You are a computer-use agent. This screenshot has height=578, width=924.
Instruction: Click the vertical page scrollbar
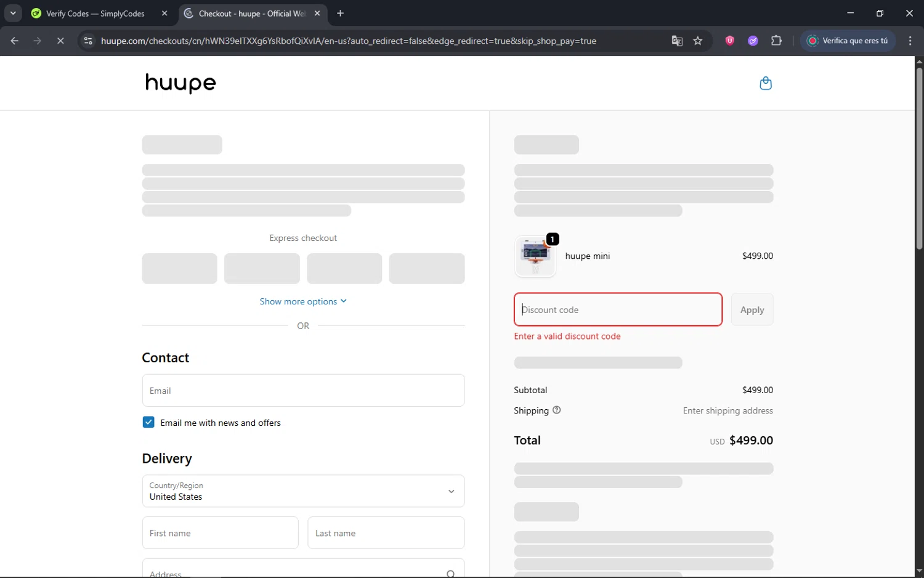click(919, 158)
